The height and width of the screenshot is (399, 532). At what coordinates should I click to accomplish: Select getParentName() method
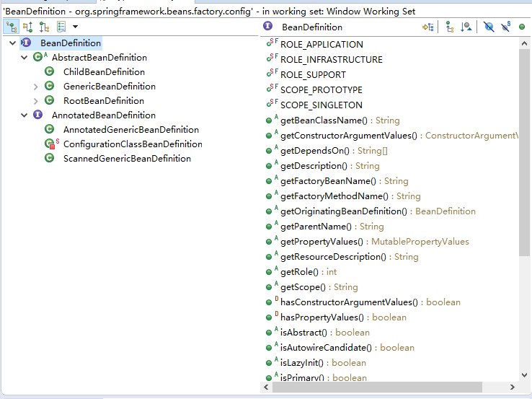[x=332, y=227]
